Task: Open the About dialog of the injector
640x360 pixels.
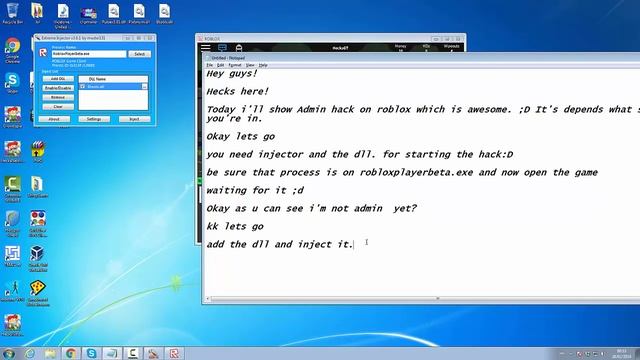Action: 54,119
